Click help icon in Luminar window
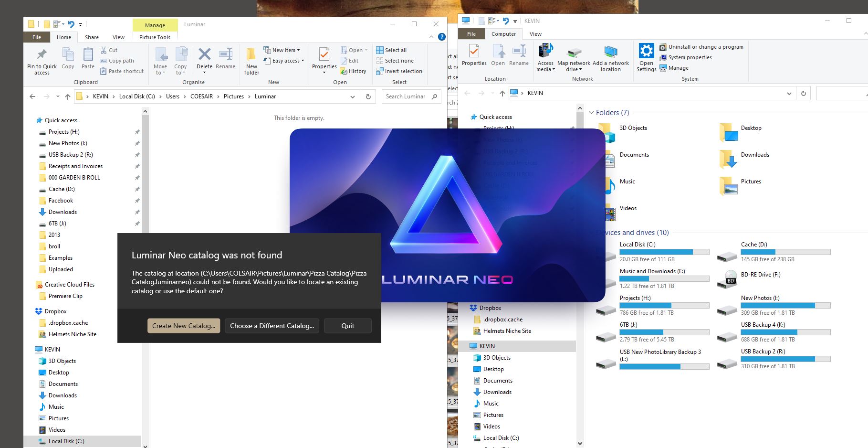Screen dimensions: 868x448 [442, 37]
